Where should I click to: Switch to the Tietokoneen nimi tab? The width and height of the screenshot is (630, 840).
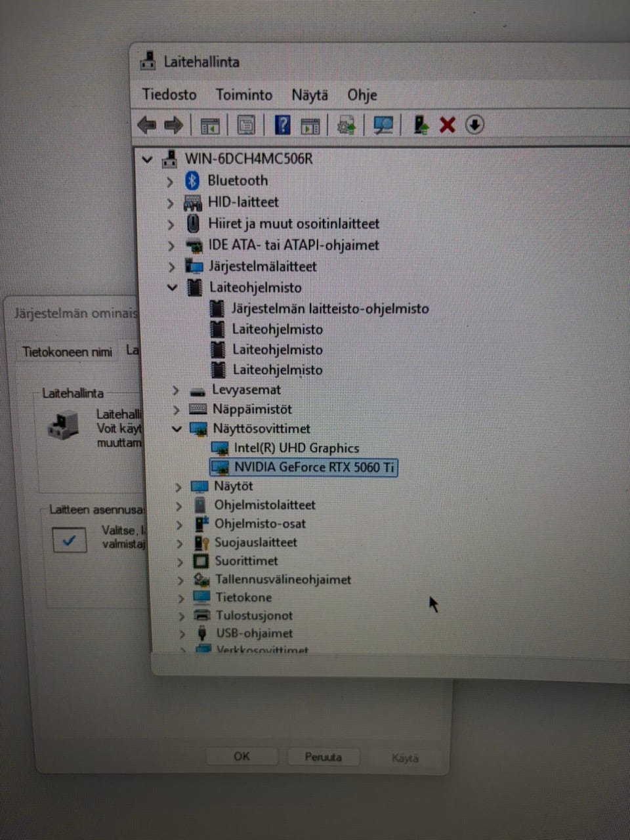67,352
